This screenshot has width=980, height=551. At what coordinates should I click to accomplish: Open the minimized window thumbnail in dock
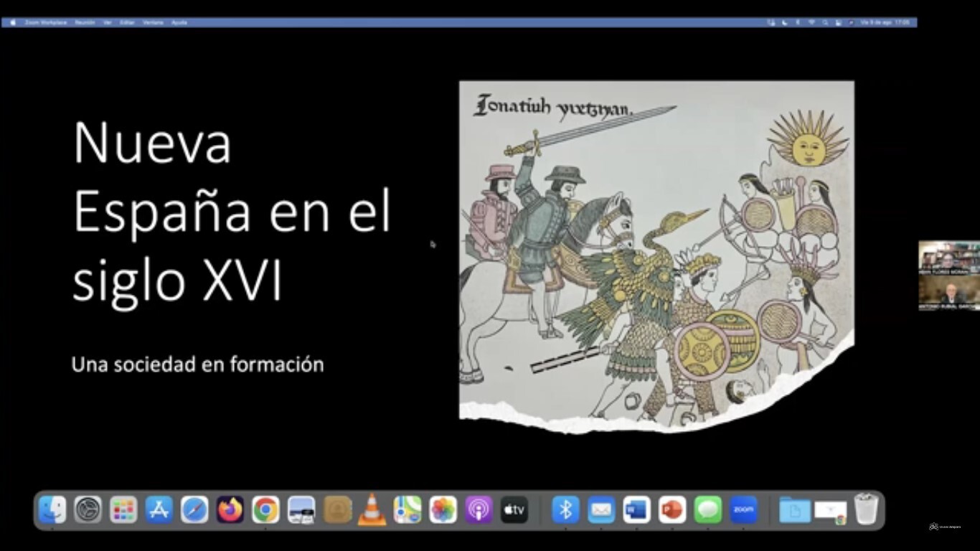[x=831, y=512]
